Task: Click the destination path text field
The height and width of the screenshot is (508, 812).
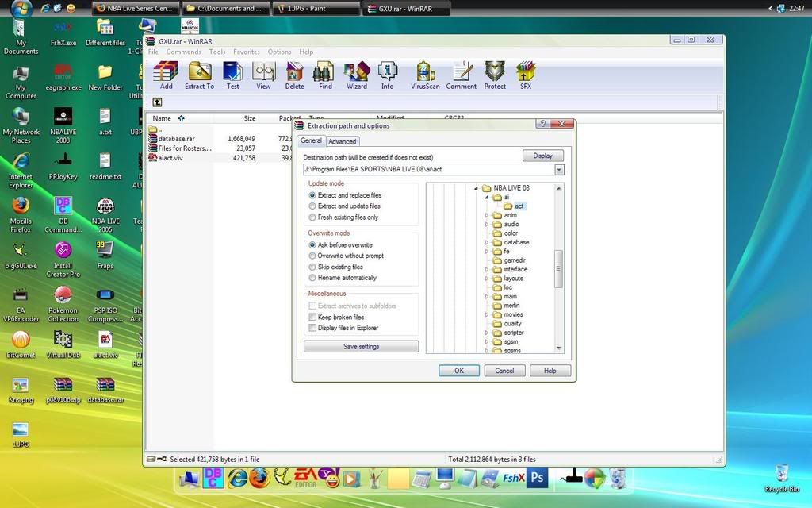Action: click(x=429, y=170)
